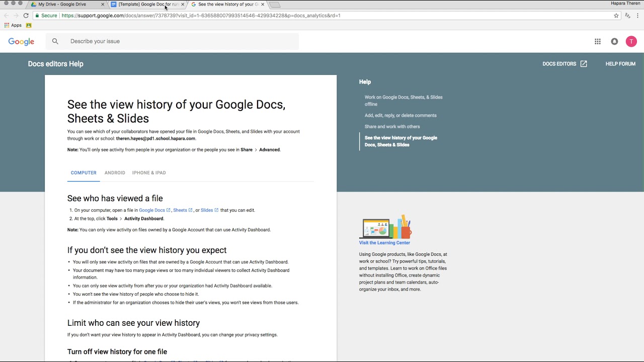Open the account avatar T
This screenshot has width=644, height=362.
point(631,42)
